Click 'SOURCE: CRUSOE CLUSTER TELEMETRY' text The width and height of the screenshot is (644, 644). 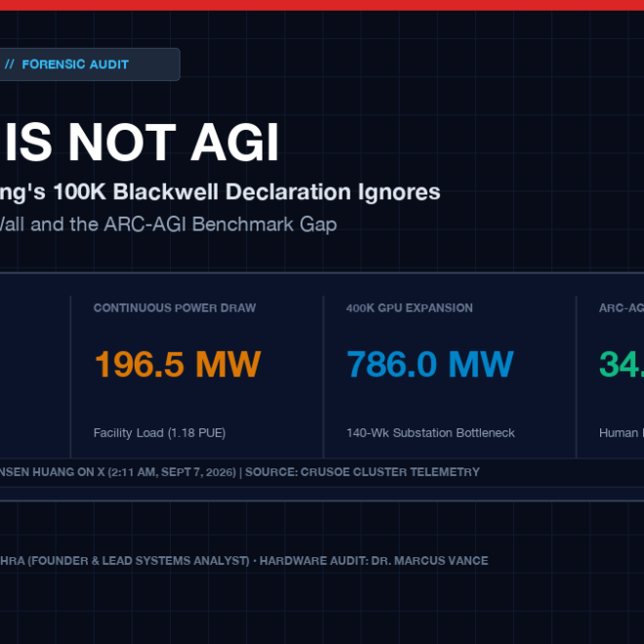pos(362,472)
